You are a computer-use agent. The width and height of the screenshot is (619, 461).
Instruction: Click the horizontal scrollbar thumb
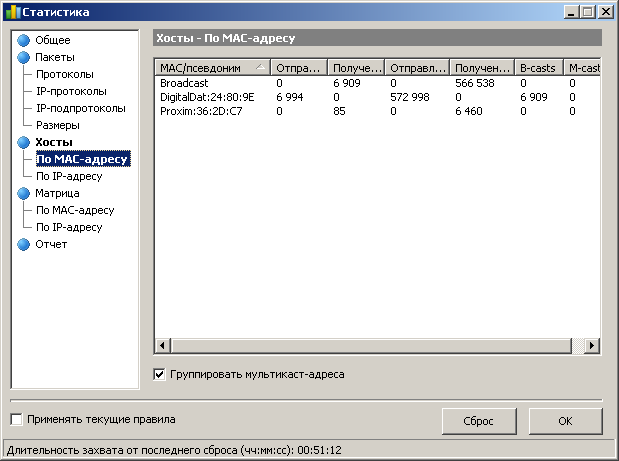click(x=371, y=346)
